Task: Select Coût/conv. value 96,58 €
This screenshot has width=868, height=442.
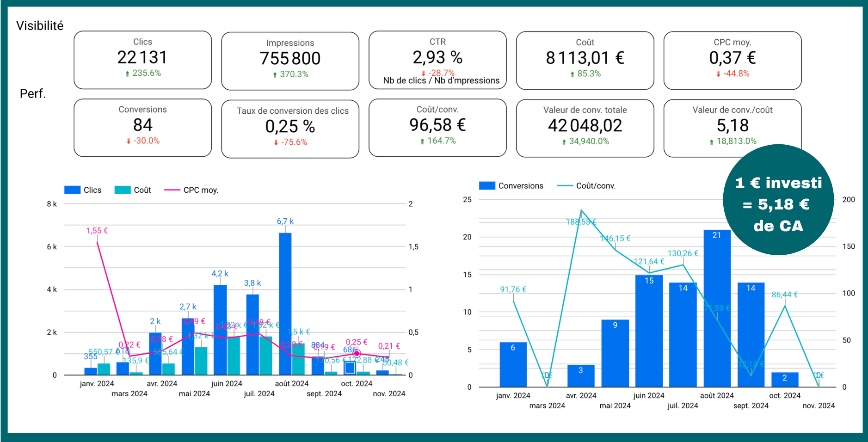Action: 437,125
